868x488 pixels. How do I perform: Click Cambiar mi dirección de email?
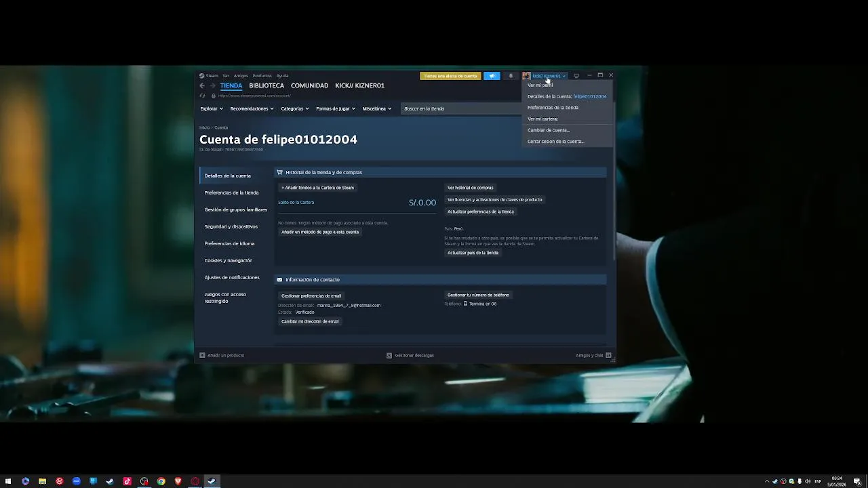310,321
